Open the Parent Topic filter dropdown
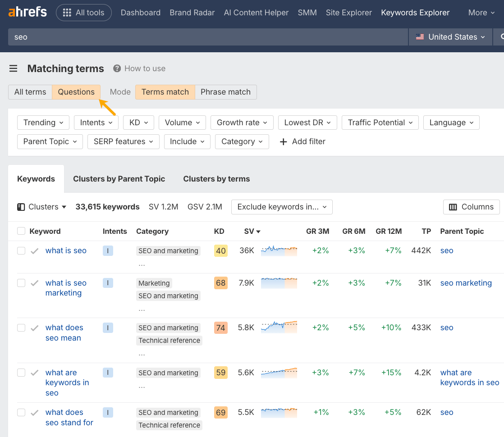The width and height of the screenshot is (504, 437). (50, 142)
